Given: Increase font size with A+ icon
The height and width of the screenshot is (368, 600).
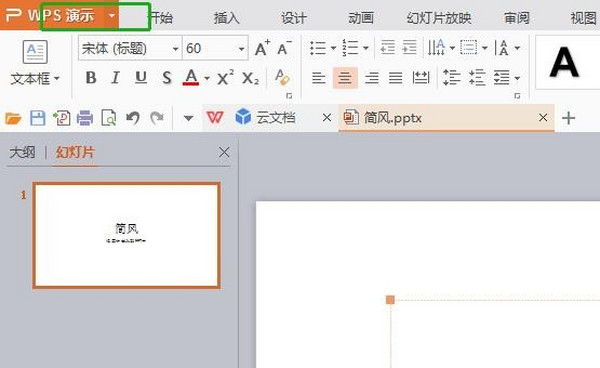Looking at the screenshot, I should pos(262,48).
